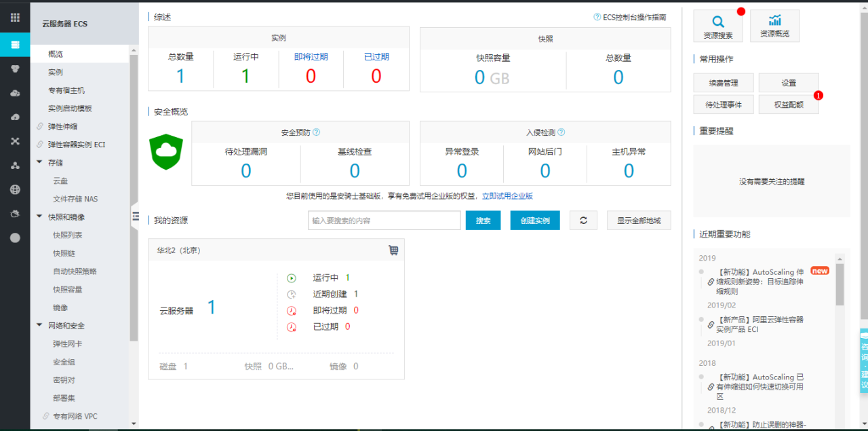Click the resource search input field
This screenshot has width=868, height=431.
[384, 221]
